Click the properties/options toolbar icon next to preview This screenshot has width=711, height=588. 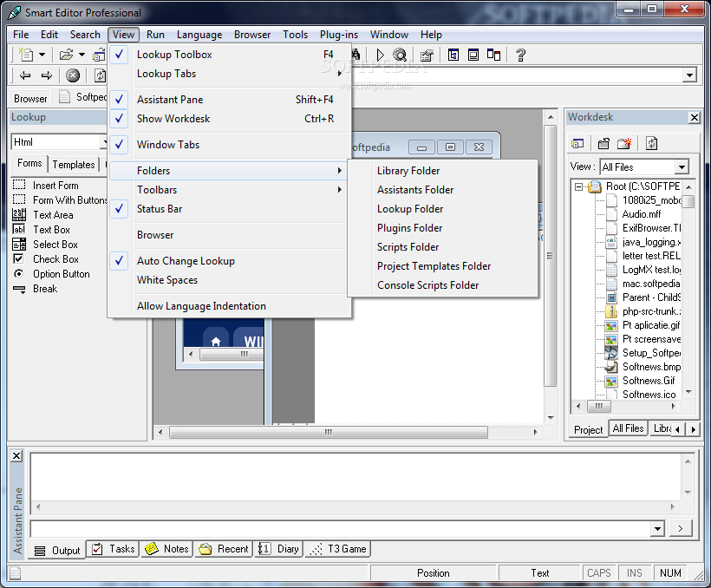427,56
